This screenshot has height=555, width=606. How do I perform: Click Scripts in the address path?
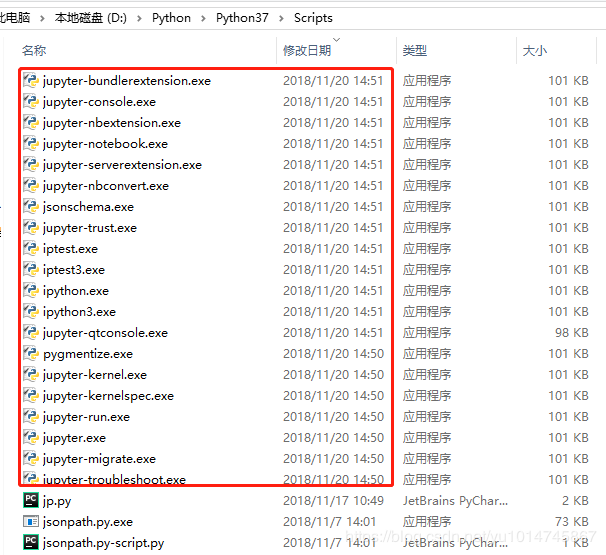click(x=313, y=18)
